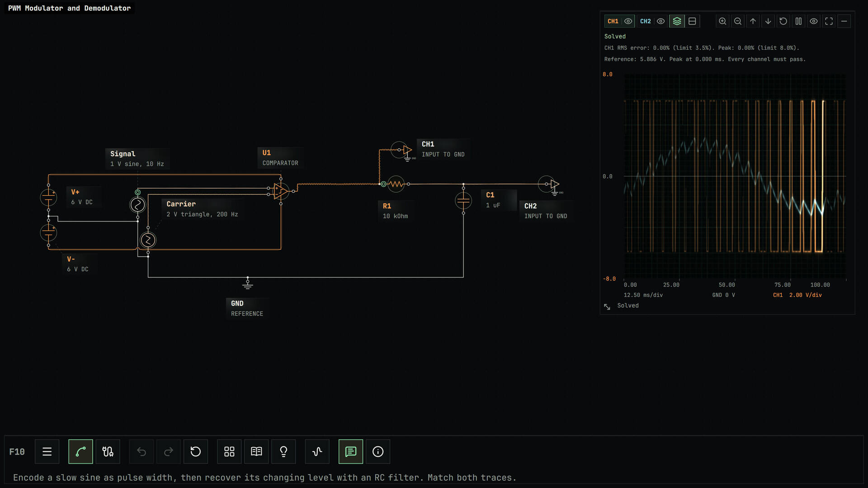Click the redo arrow button
This screenshot has height=488, width=868.
[169, 451]
